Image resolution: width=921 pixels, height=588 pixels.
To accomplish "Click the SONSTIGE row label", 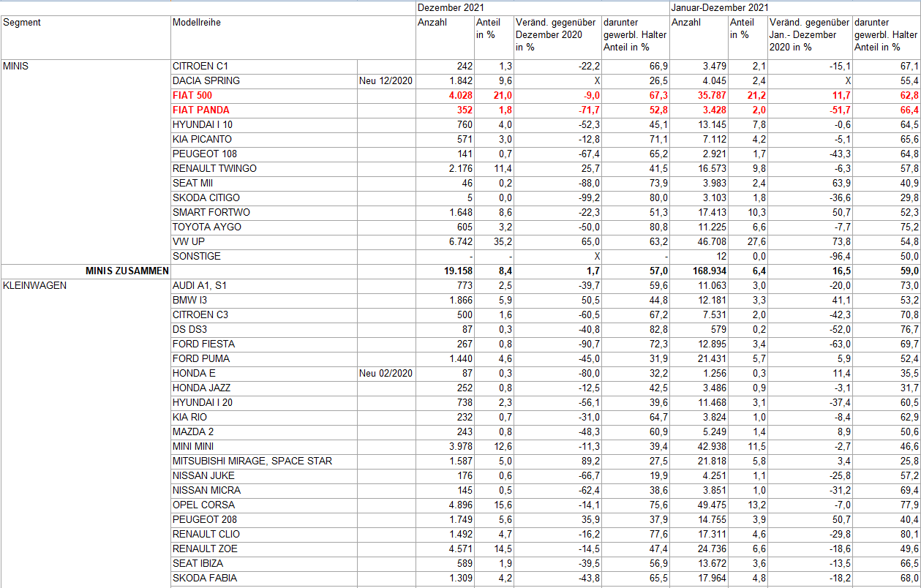I will [x=196, y=256].
